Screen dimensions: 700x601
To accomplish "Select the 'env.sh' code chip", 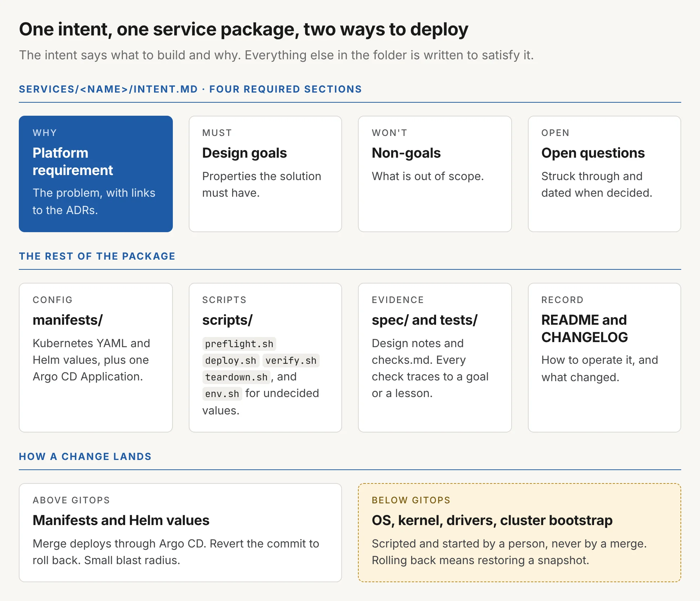I will (x=222, y=394).
